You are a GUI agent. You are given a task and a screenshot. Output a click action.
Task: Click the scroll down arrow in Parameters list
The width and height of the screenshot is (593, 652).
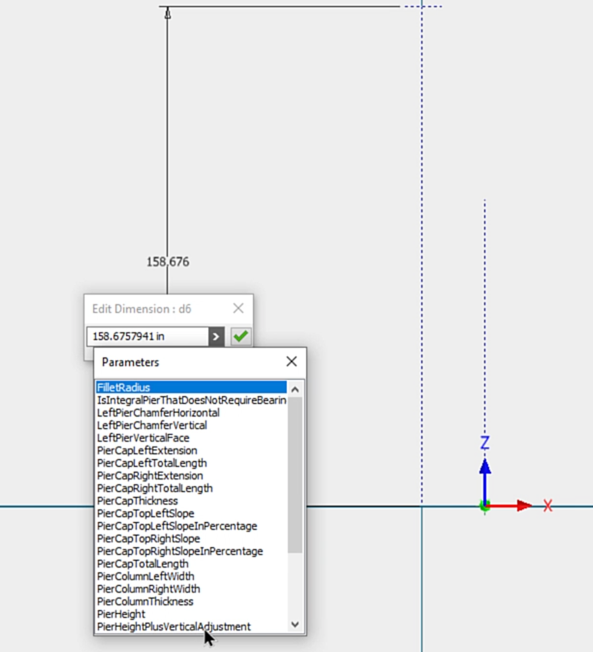point(295,624)
